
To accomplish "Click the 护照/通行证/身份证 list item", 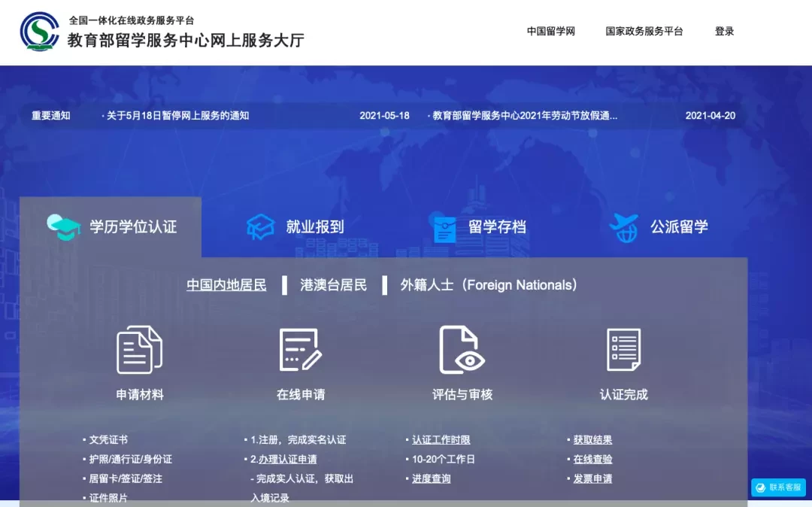I will (131, 460).
